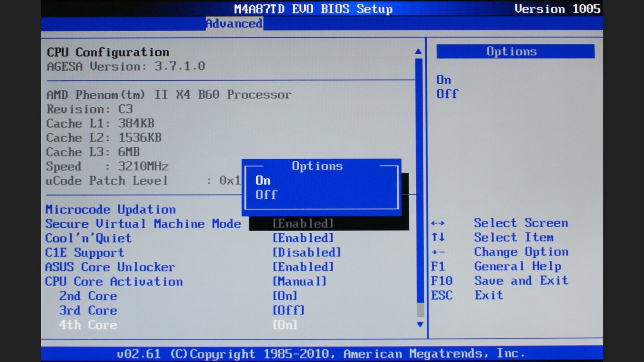
Task: Select "On" in the Options popup
Action: [x=262, y=181]
